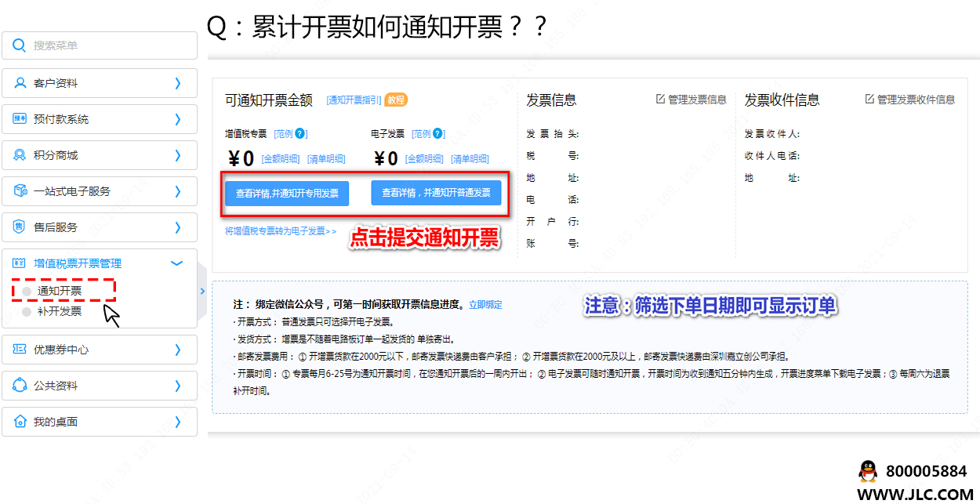Click the QQ penguin icon

(x=867, y=471)
